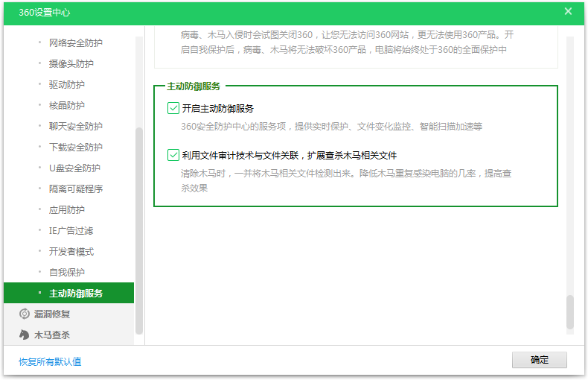Uncheck 开启主动防御服务 checkbox
Image resolution: width=588 pixels, height=380 pixels.
click(x=173, y=108)
